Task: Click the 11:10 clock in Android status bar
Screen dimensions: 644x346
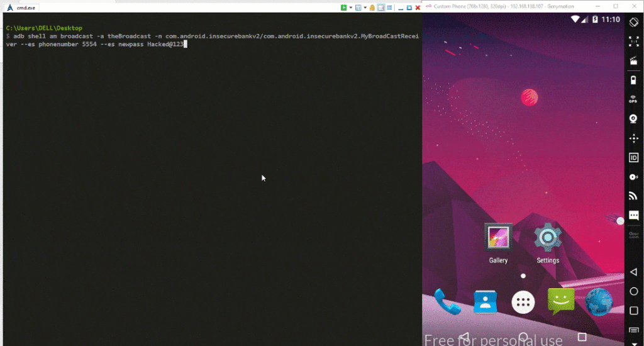Action: (x=611, y=20)
